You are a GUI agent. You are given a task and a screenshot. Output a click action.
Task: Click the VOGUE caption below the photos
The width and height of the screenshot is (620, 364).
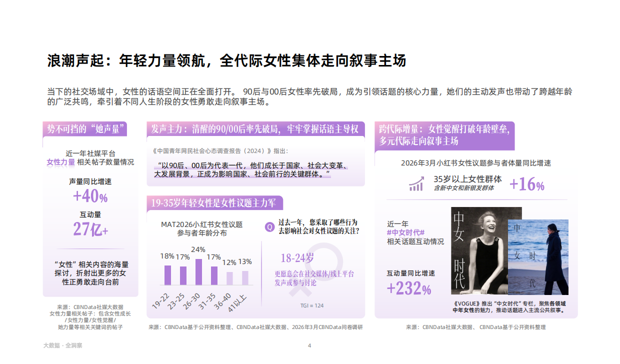click(508, 307)
